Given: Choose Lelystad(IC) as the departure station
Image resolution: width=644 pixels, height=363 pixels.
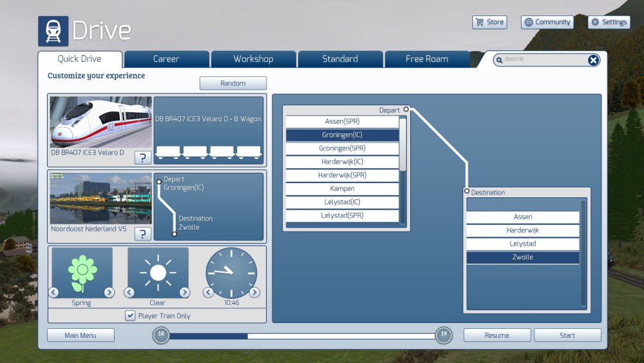Looking at the screenshot, I should (341, 202).
